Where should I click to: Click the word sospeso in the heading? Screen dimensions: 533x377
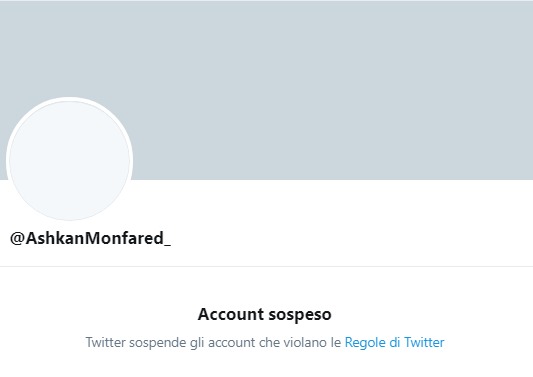[x=300, y=315]
